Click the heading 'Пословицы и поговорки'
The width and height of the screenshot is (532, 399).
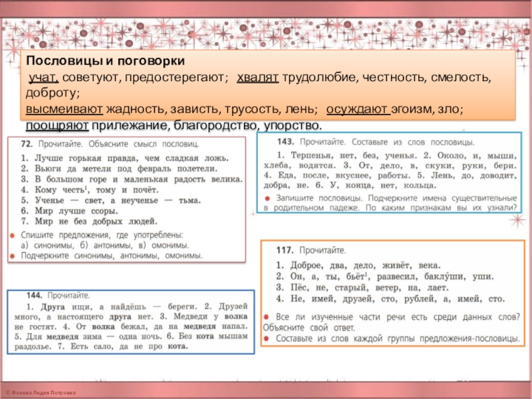pyautogui.click(x=106, y=61)
